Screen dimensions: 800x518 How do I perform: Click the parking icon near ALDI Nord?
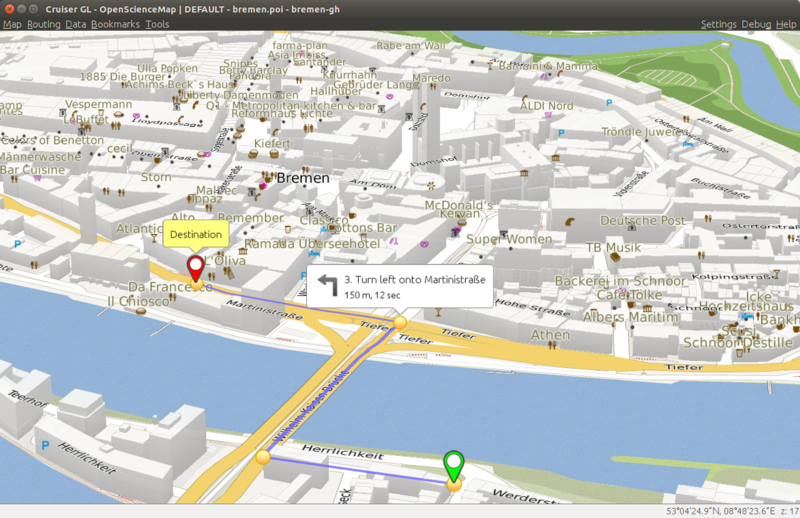[561, 133]
